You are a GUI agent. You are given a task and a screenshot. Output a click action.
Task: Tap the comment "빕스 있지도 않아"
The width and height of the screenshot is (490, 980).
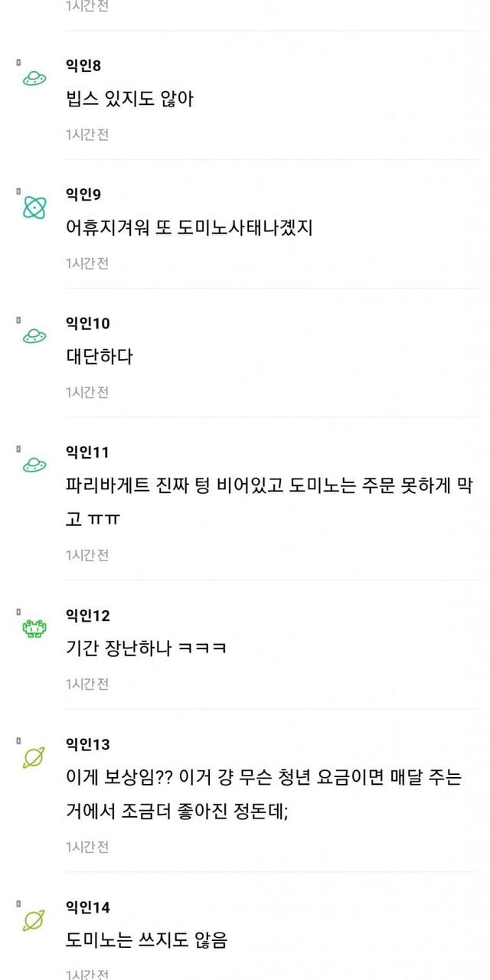[x=129, y=100]
